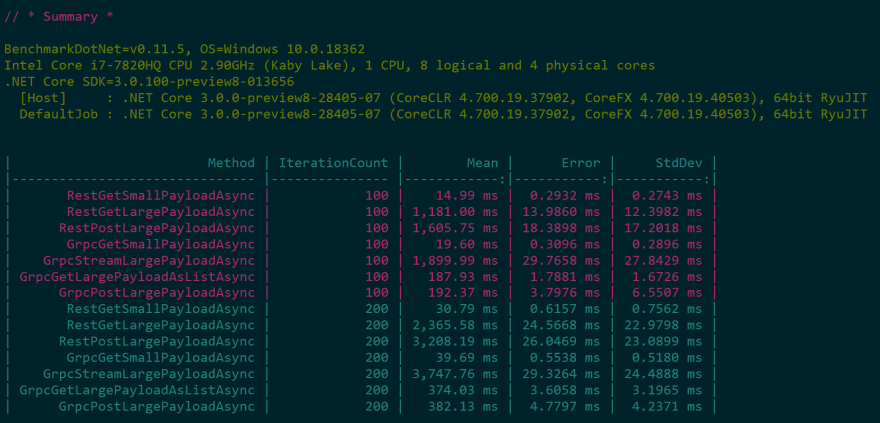
Task: Pick the "6.5507 ms" StdDev value
Action: click(667, 293)
